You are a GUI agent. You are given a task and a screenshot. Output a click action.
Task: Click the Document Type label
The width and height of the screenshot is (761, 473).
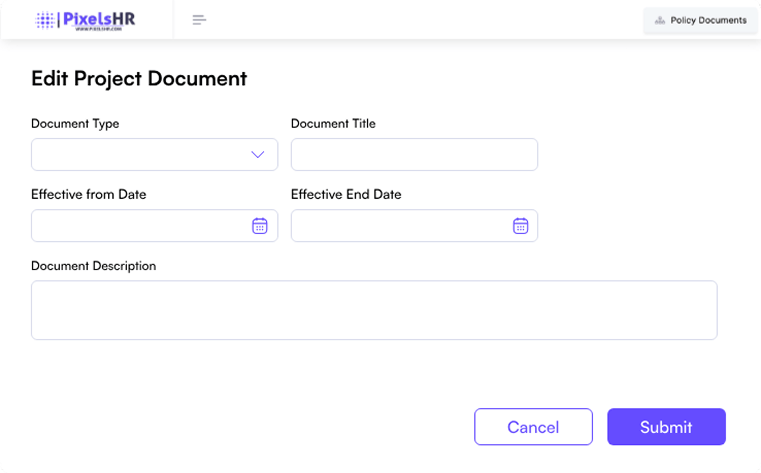75,124
